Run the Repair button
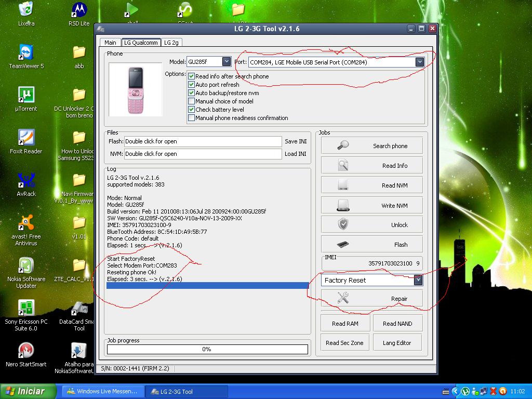The width and height of the screenshot is (532, 399). point(372,298)
